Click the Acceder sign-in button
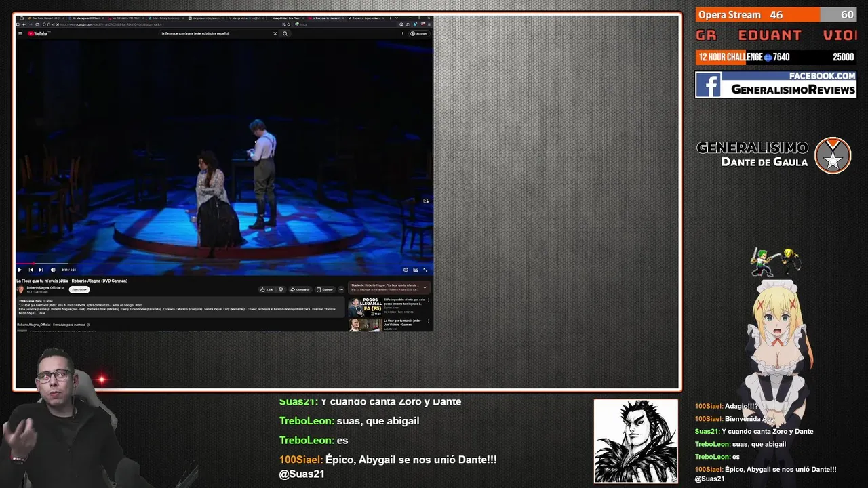 pyautogui.click(x=419, y=33)
